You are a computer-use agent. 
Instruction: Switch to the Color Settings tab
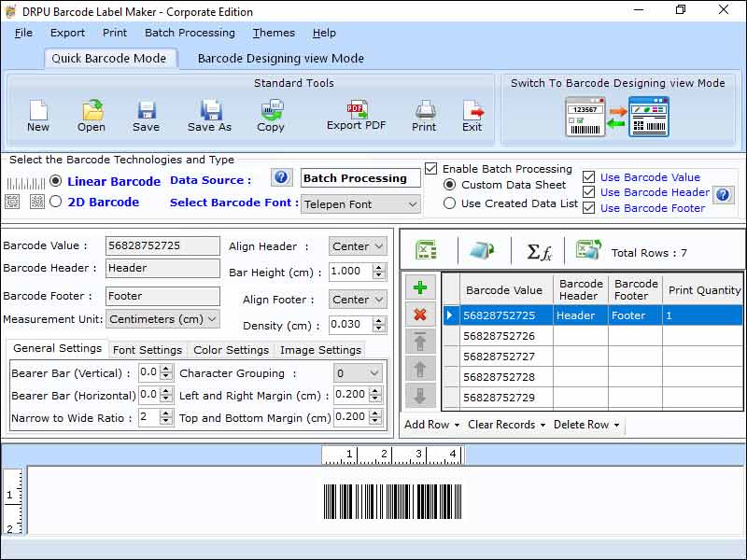[x=231, y=350]
